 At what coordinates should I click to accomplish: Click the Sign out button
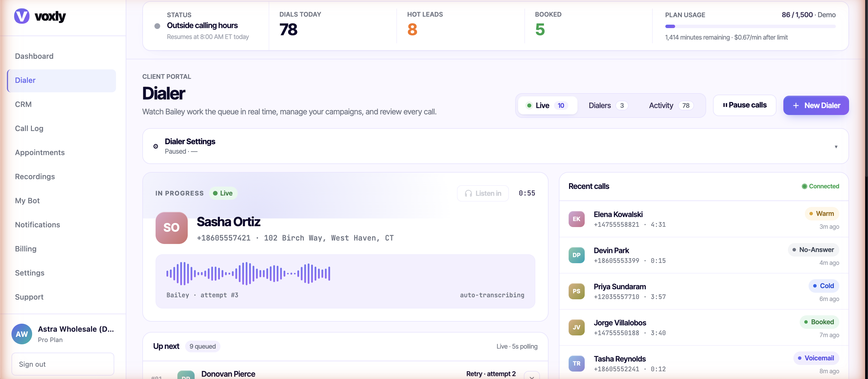click(63, 364)
